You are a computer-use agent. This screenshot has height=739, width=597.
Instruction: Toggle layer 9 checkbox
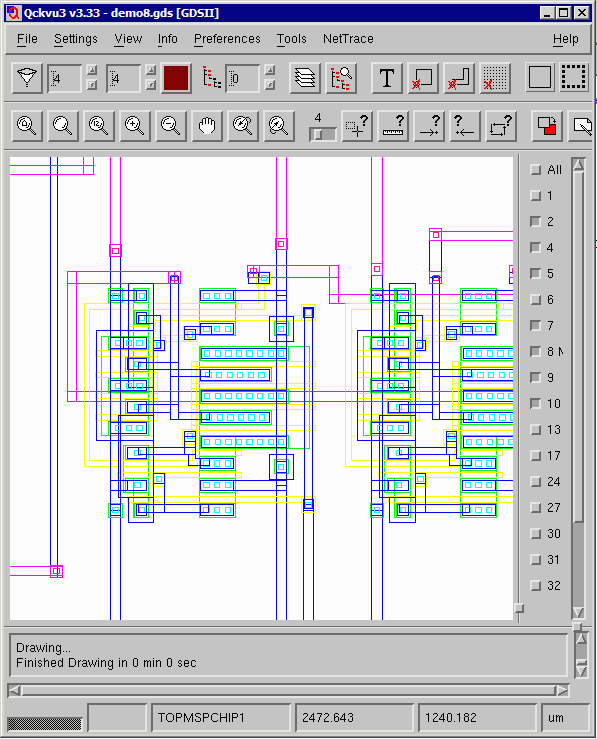(536, 378)
